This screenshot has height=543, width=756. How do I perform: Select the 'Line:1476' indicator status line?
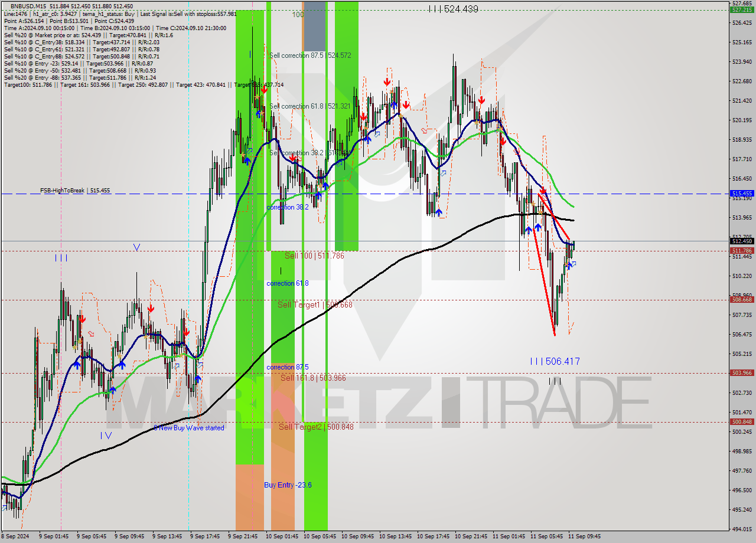(120, 14)
